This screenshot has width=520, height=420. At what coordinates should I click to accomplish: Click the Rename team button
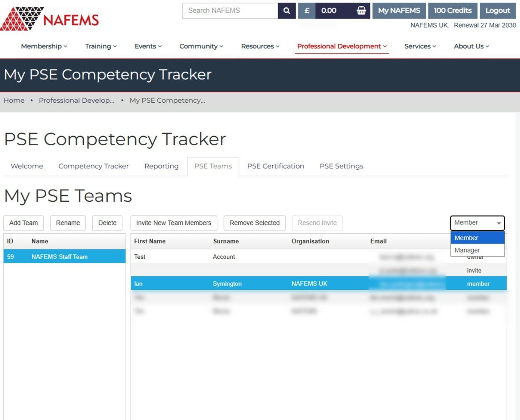(x=68, y=223)
